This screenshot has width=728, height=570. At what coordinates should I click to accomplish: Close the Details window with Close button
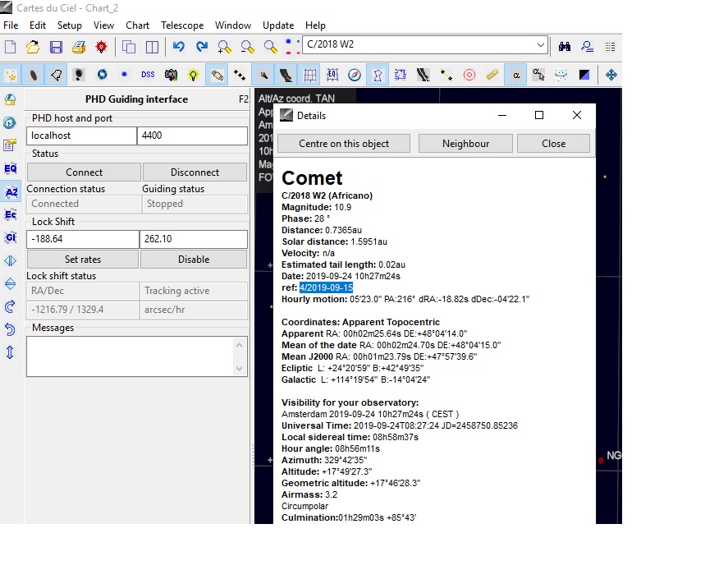[553, 144]
